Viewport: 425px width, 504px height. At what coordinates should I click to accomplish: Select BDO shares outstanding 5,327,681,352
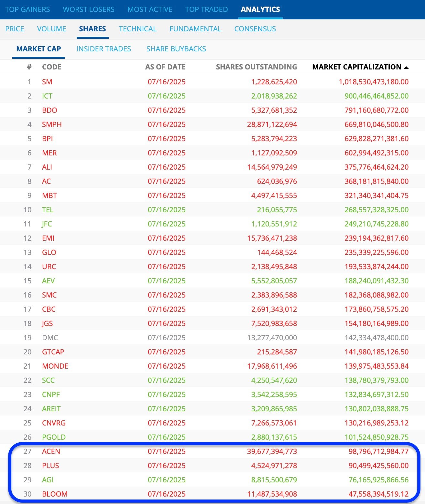[x=274, y=110]
